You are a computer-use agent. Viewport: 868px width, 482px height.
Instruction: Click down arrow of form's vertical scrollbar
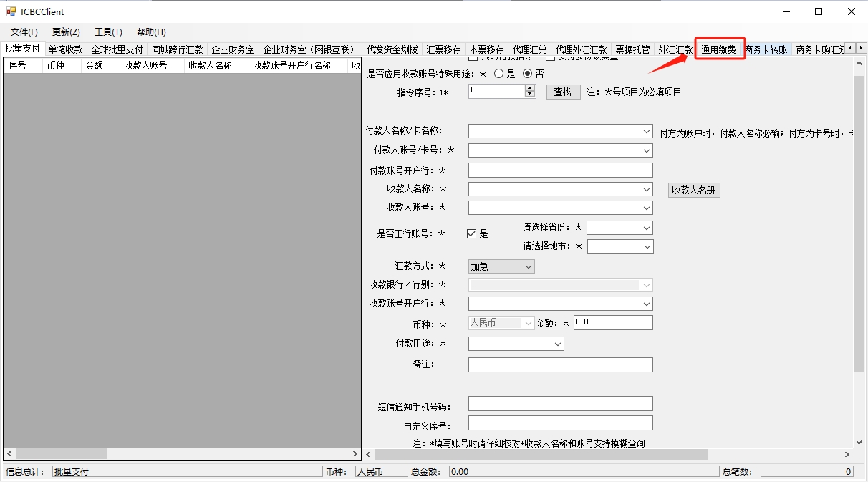(x=859, y=443)
